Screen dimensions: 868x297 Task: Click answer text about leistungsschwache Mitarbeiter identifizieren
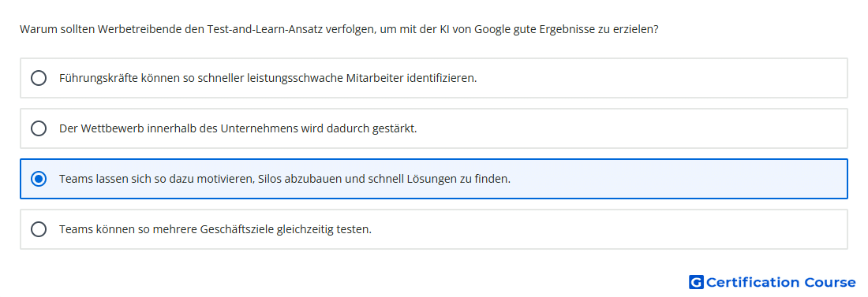pos(268,78)
